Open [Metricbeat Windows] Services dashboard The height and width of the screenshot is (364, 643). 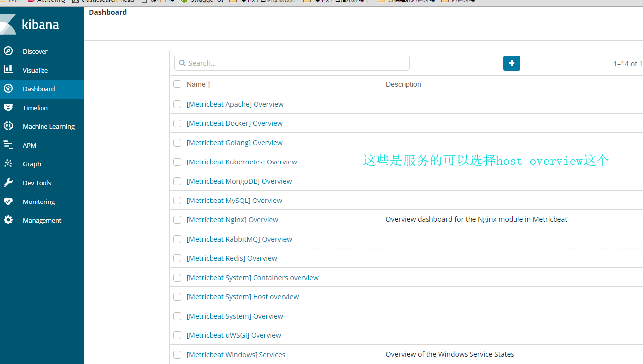coord(236,355)
